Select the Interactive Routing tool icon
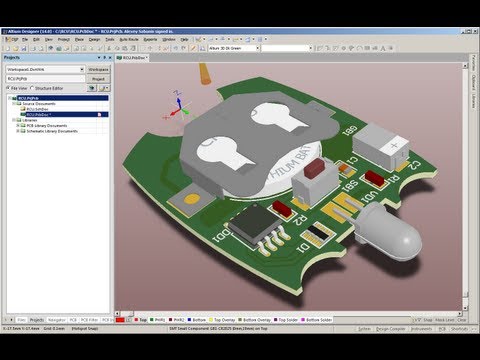This screenshot has width=480, height=360. (320, 48)
